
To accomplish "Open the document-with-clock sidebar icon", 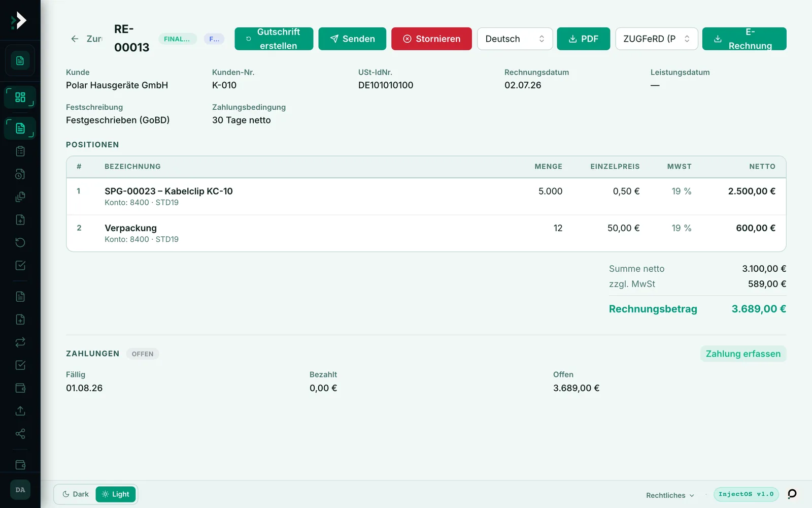I will [x=20, y=174].
